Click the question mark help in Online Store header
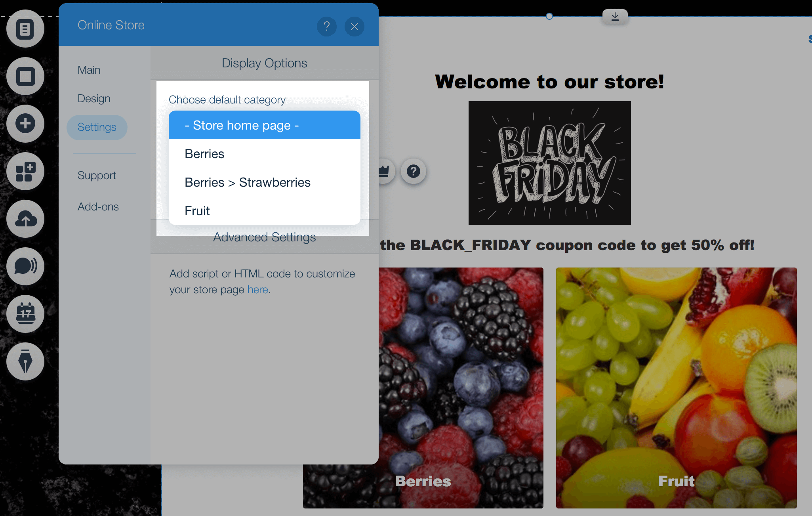The width and height of the screenshot is (812, 516). [x=327, y=27]
